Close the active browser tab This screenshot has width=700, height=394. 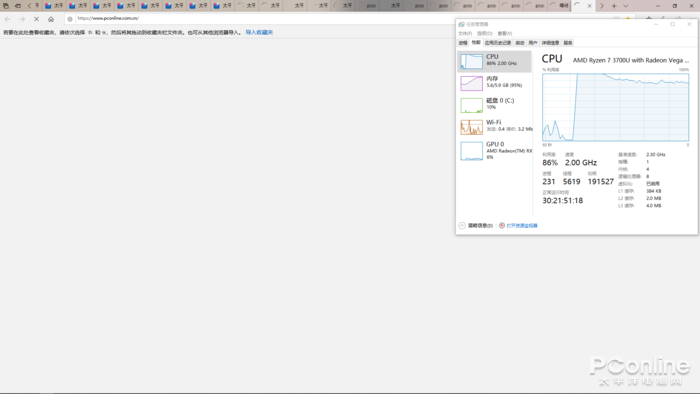tap(589, 6)
